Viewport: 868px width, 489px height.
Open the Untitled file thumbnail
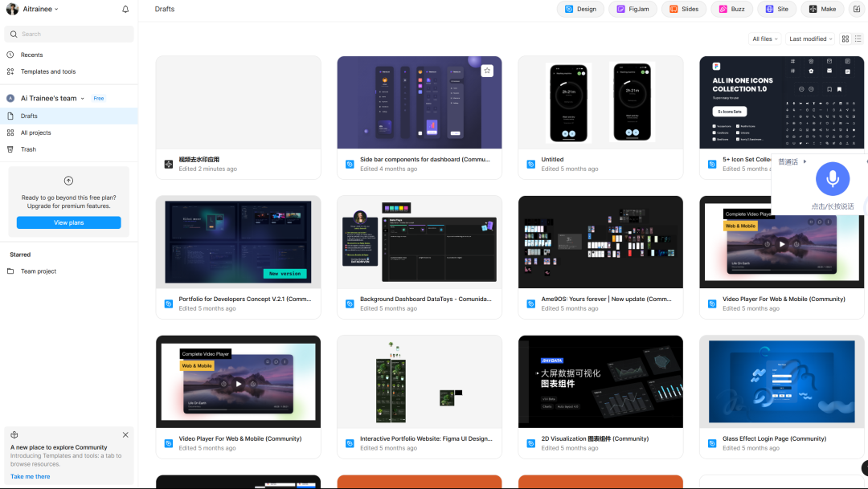point(600,102)
